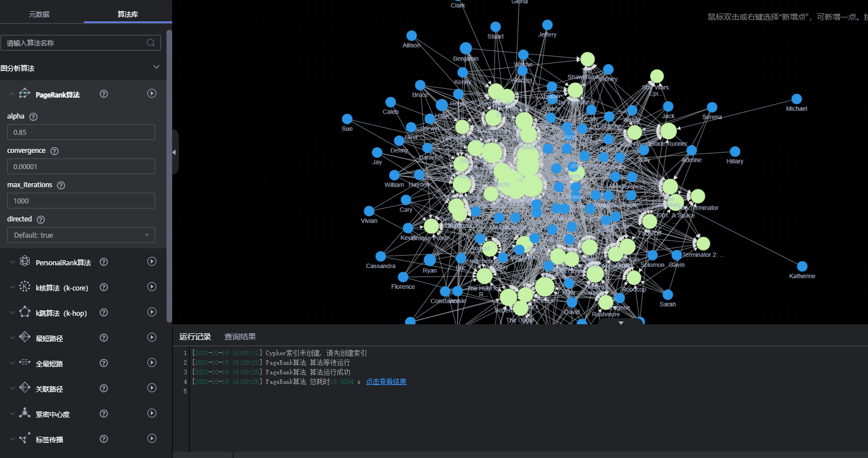Viewport: 868px width, 458px height.
Task: Open help for the alpha parameter
Action: [33, 116]
